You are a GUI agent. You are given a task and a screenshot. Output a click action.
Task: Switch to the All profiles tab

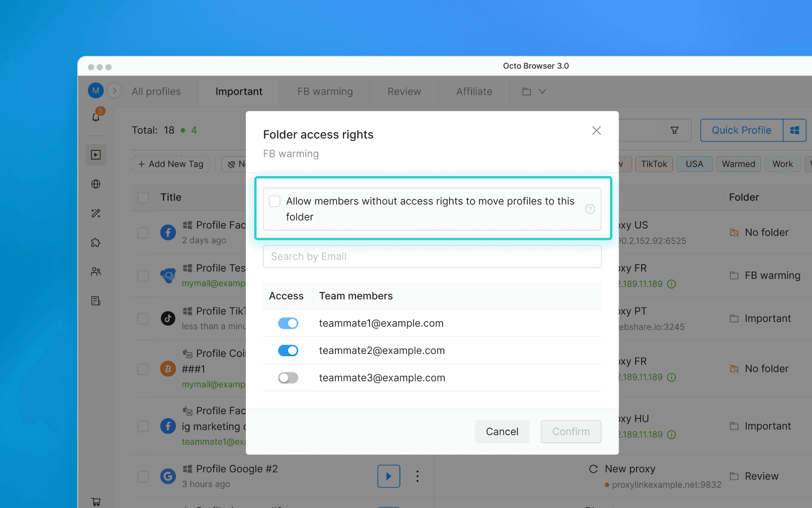156,91
